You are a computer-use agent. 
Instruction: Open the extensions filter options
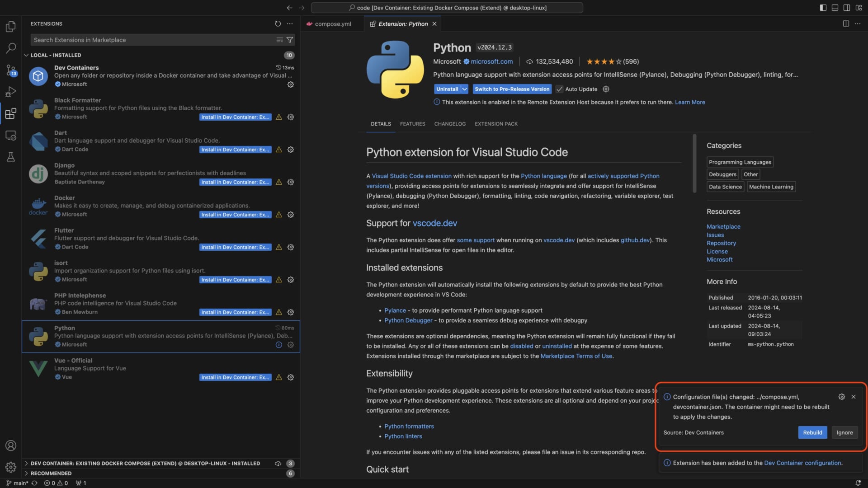[x=290, y=40]
